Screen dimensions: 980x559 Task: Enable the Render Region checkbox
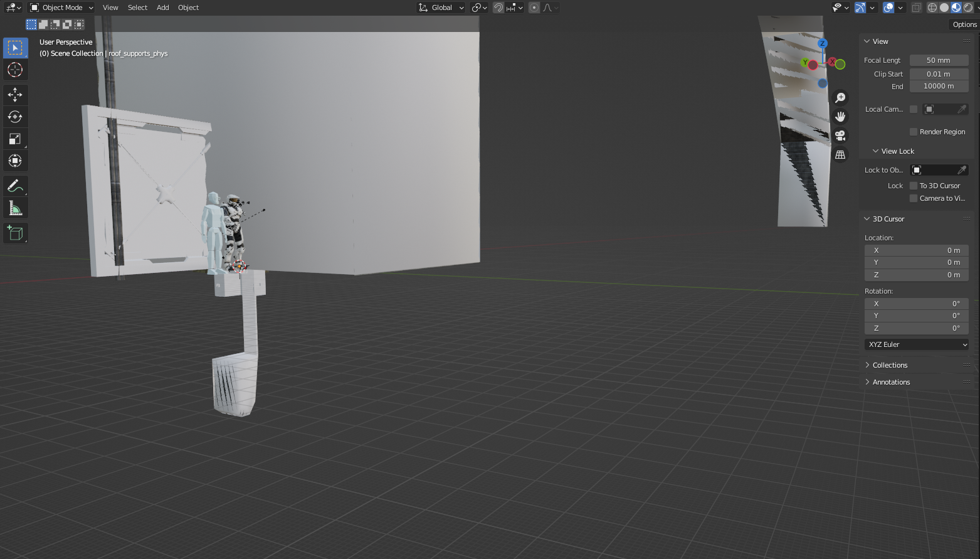coord(914,132)
